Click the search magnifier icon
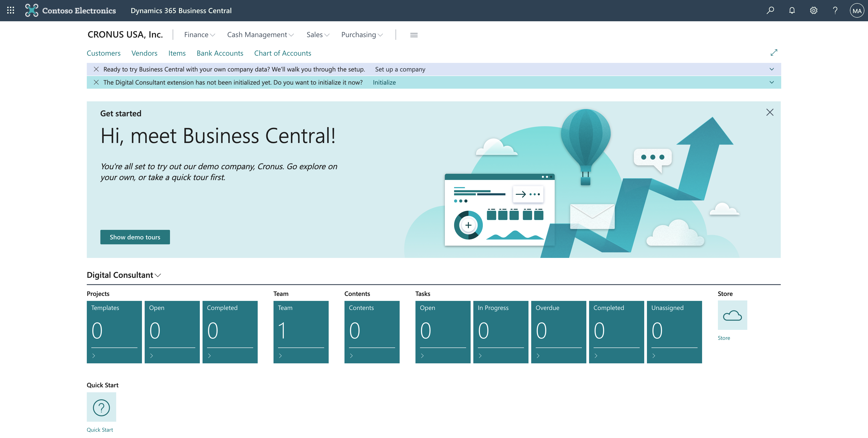The height and width of the screenshot is (438, 868). (x=770, y=10)
